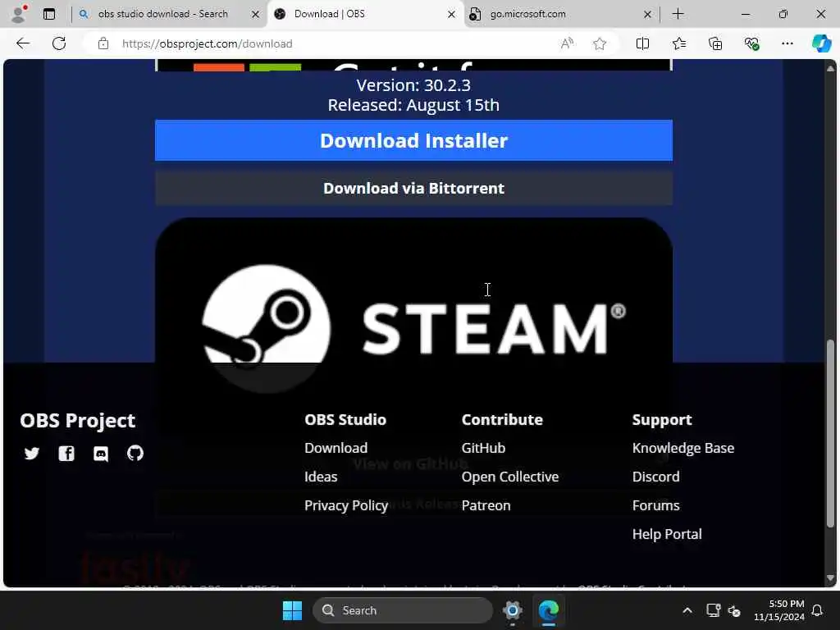Open the Patreon link
Screen dimensions: 840x630
pyautogui.click(x=486, y=505)
